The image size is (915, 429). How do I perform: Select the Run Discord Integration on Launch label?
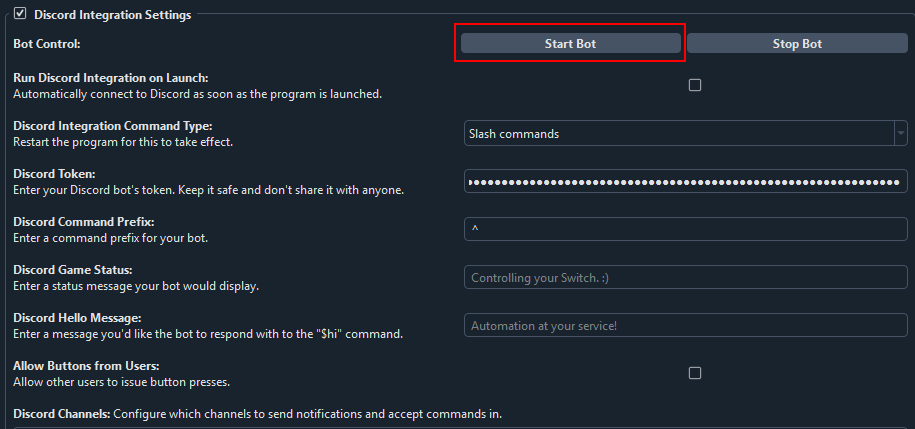pyautogui.click(x=117, y=78)
